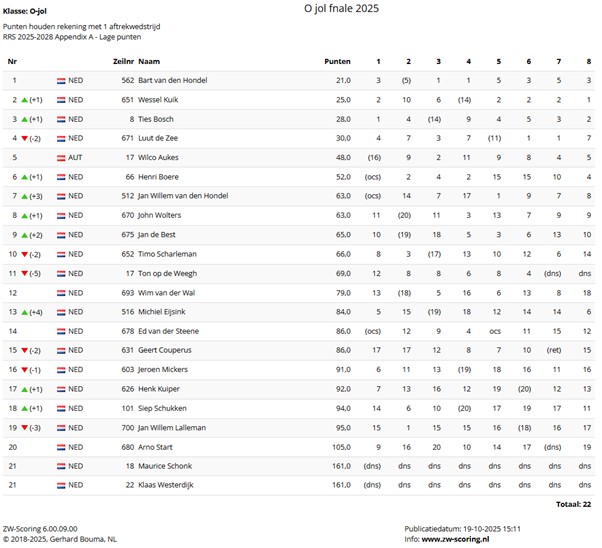The width and height of the screenshot is (602, 548).
Task: Click the Austrian flag beside Wilco Aukes
Action: pos(60,157)
